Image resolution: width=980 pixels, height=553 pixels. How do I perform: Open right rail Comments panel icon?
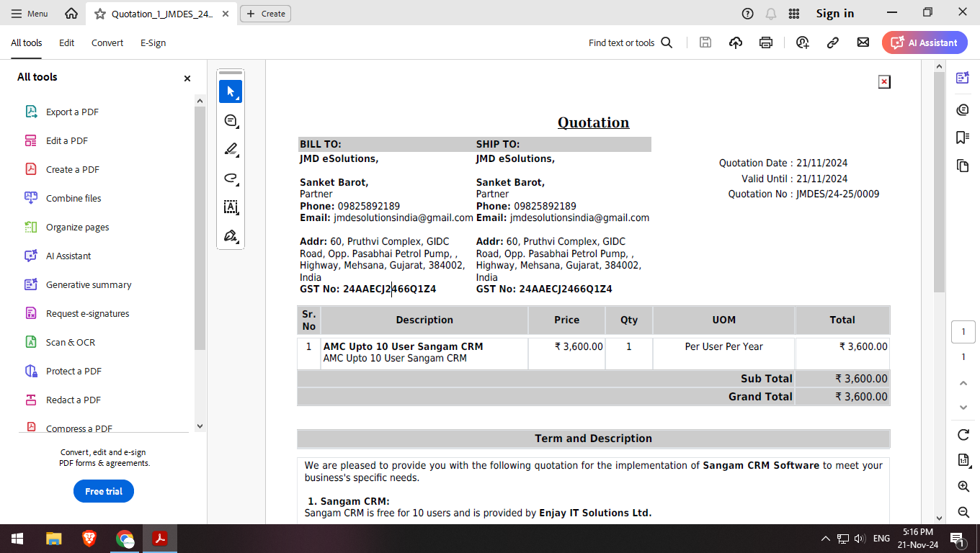pyautogui.click(x=963, y=109)
